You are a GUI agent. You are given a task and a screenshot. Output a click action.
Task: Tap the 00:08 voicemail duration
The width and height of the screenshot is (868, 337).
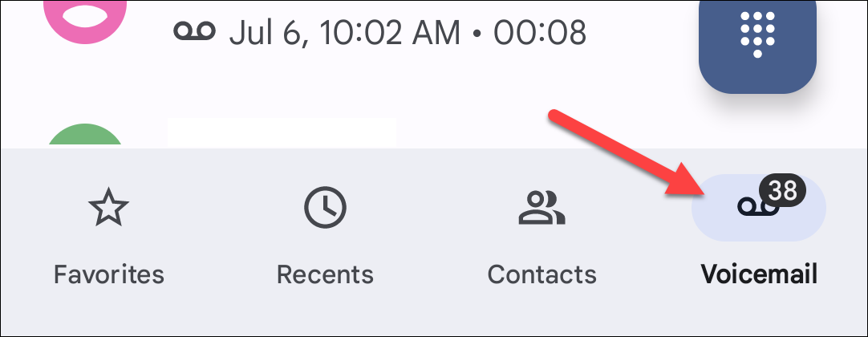coord(540,33)
